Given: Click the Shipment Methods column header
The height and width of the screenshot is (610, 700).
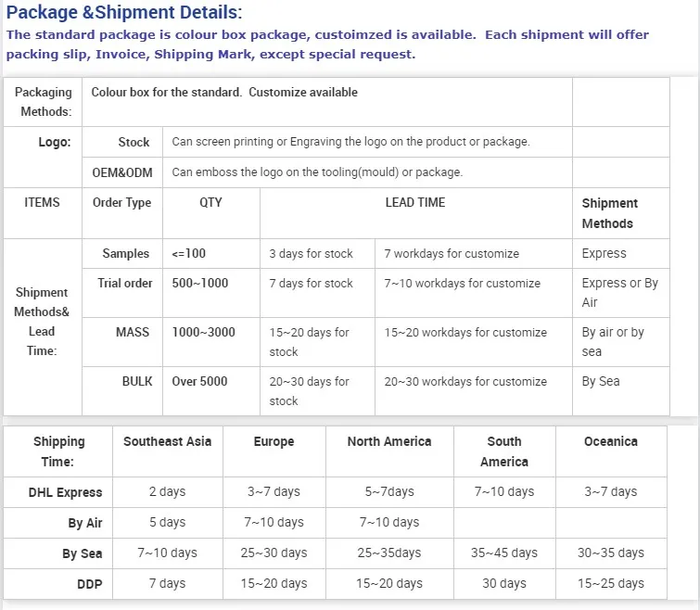Looking at the screenshot, I should coord(609,213).
